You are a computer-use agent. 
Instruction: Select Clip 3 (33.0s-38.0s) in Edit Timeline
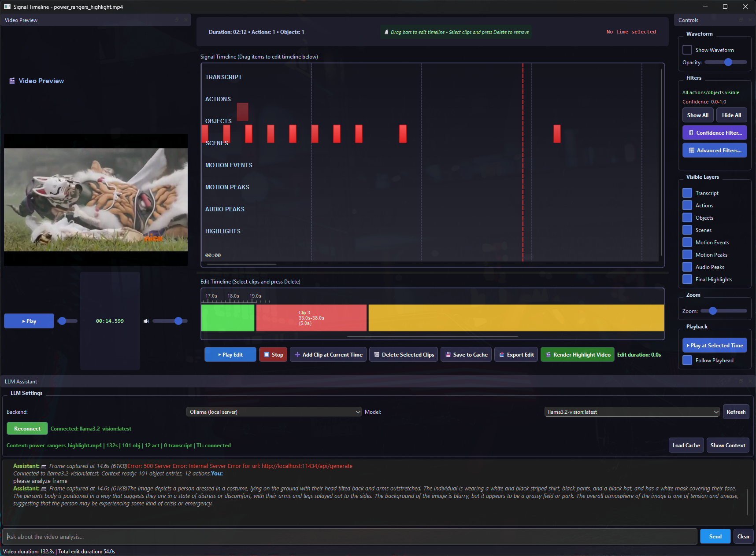(311, 317)
